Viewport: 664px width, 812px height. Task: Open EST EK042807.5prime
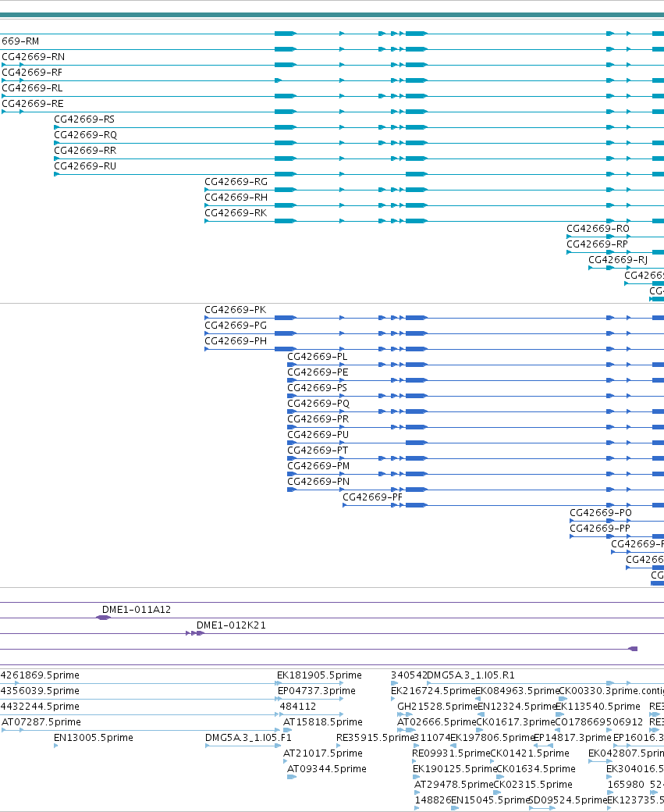point(627,753)
